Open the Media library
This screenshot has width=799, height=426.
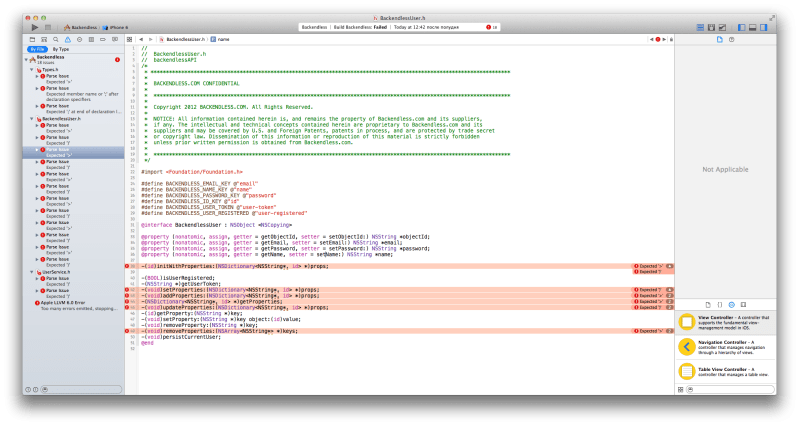point(743,305)
